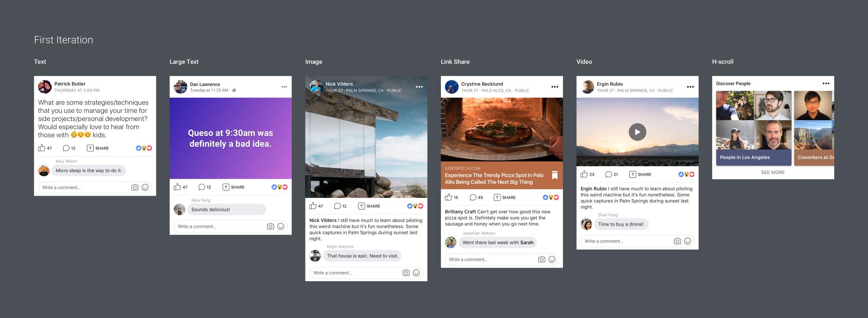This screenshot has height=318, width=868.
Task: Open more options on Crystine Becklund's post
Action: pos(555,87)
